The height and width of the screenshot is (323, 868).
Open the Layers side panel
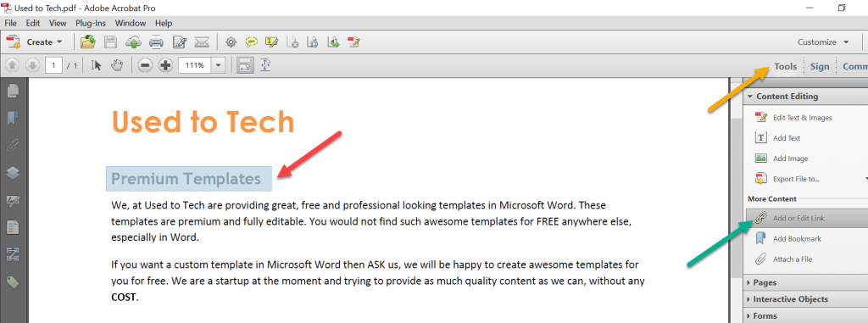coord(13,173)
